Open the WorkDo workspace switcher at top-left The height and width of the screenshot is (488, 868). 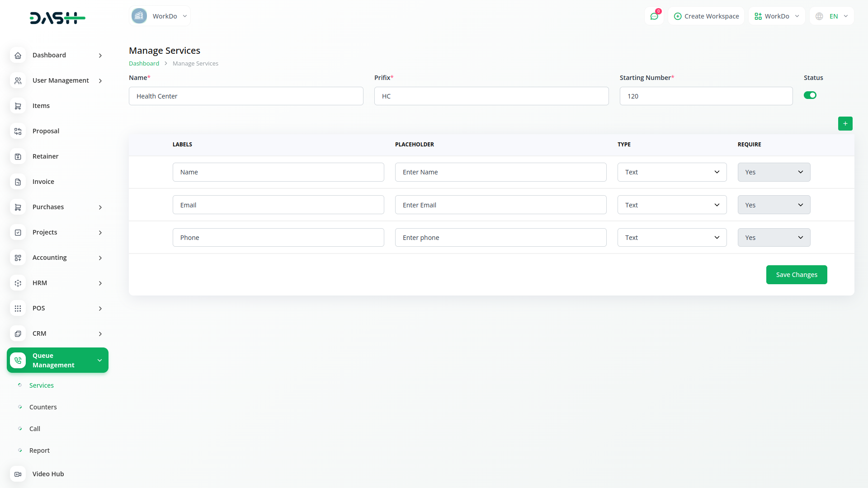coord(160,16)
